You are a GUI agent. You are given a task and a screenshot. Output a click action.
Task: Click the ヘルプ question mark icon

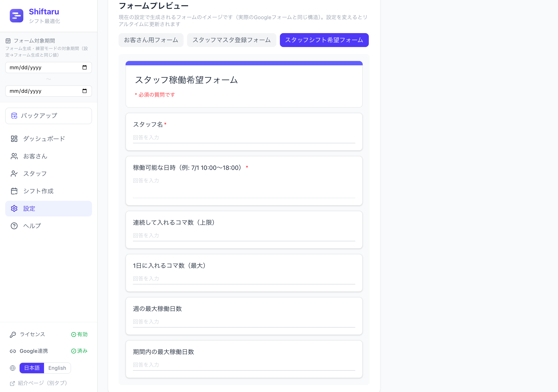14,226
